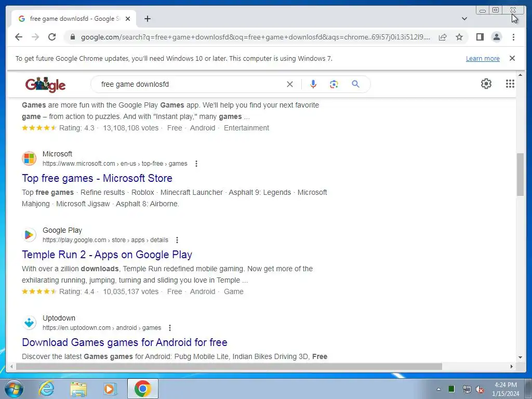This screenshot has height=399, width=532.
Task: Open Google quick settings gear
Action: click(x=486, y=84)
